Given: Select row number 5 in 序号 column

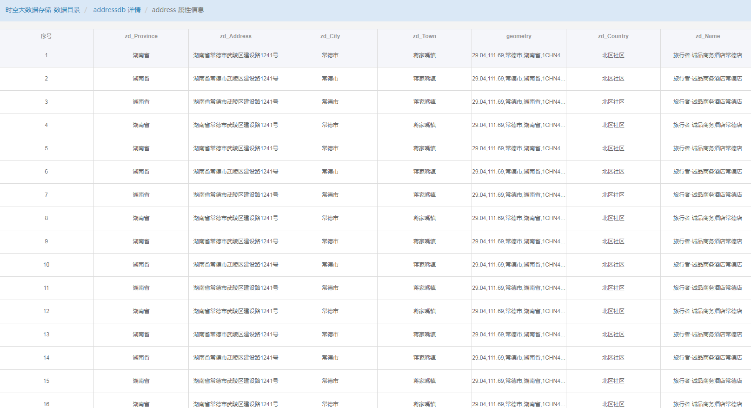Looking at the screenshot, I should tap(46, 148).
